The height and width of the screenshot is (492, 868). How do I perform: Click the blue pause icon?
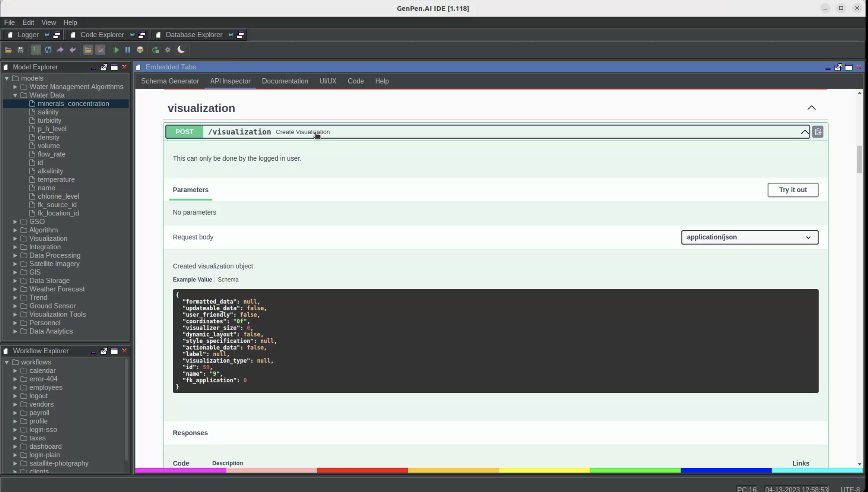coord(128,50)
